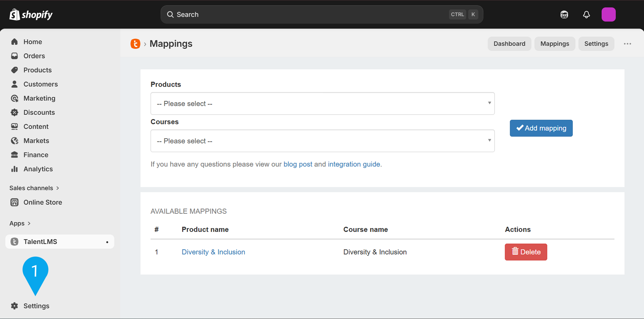Expand Sales channels section
This screenshot has width=644, height=319.
(34, 188)
